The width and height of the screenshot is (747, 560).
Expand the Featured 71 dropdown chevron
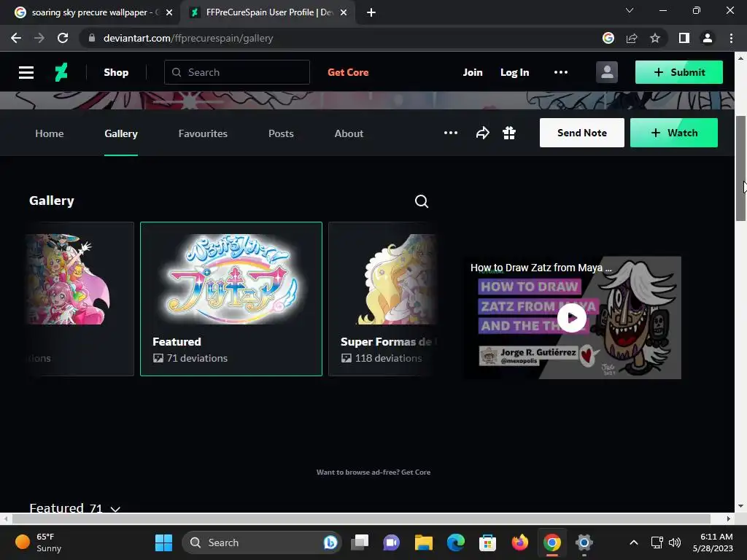click(115, 508)
